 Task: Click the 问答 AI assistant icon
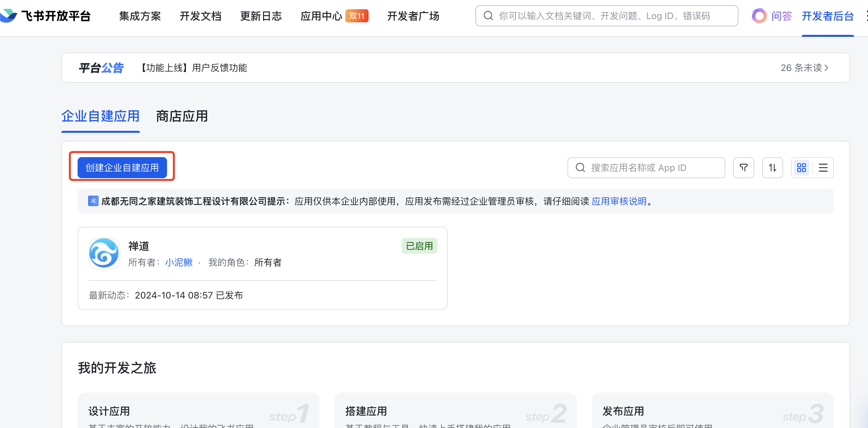click(x=759, y=16)
